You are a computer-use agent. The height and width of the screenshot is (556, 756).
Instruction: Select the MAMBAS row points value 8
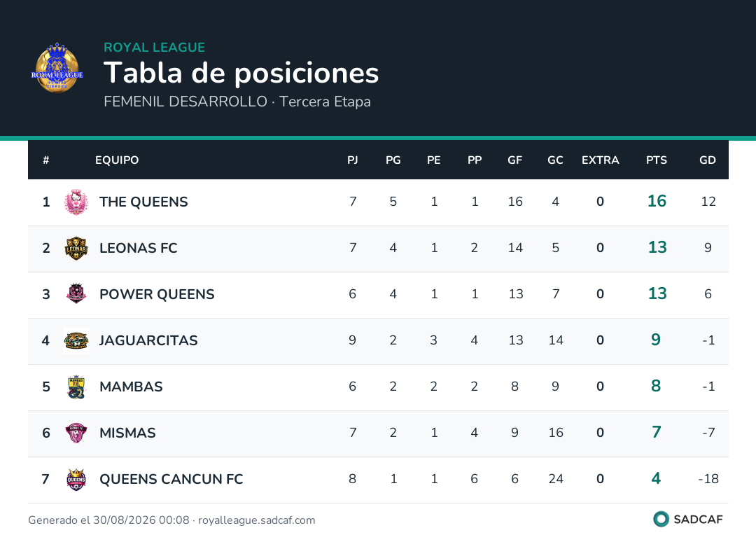(656, 386)
